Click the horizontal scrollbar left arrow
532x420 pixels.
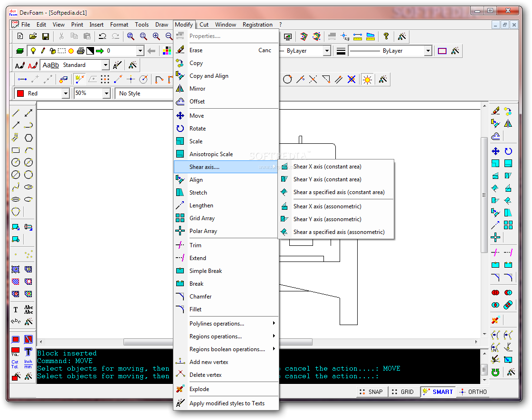(x=41, y=342)
